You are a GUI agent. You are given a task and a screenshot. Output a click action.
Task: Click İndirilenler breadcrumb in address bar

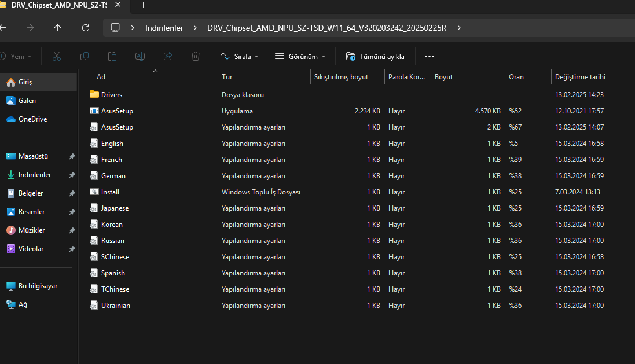pos(164,28)
